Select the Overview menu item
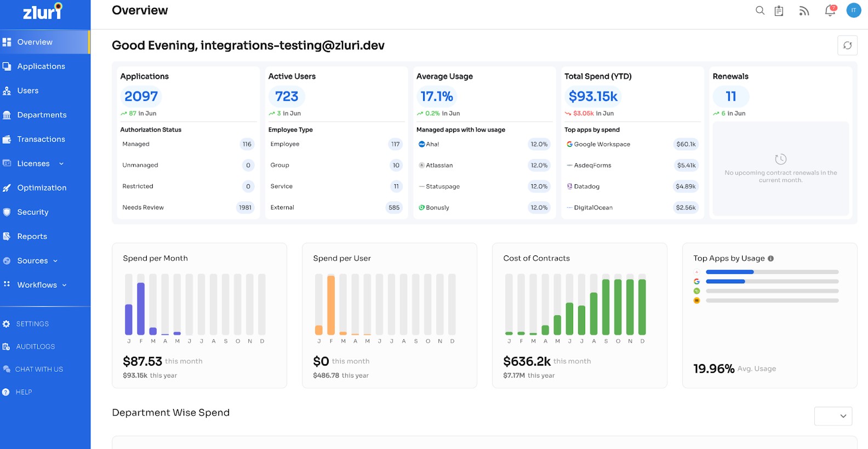The image size is (868, 449). tap(35, 42)
